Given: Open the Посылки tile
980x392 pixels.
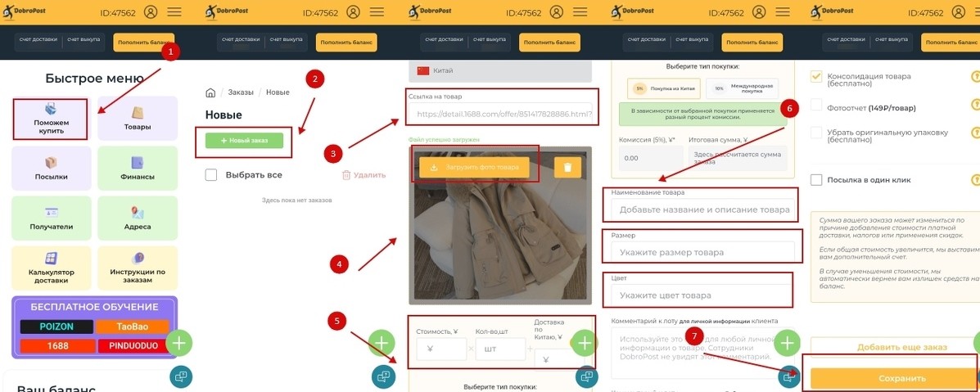Looking at the screenshot, I should click(52, 169).
